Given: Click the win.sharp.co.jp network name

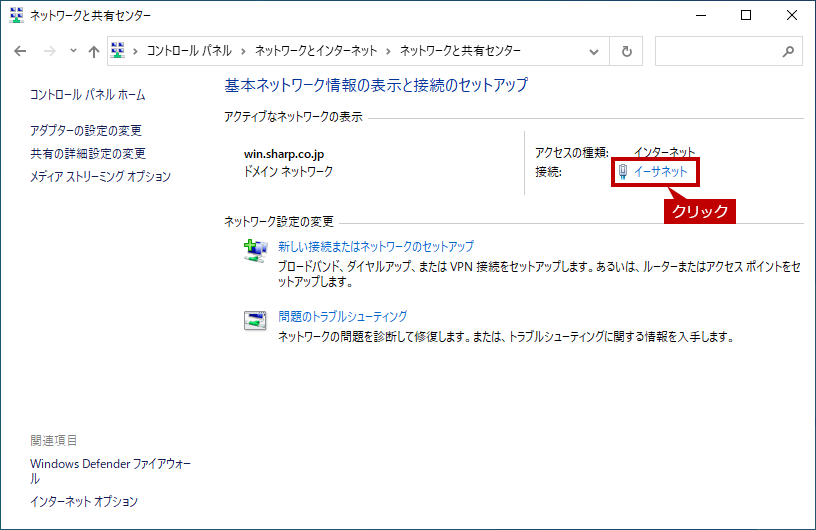Looking at the screenshot, I should (284, 154).
